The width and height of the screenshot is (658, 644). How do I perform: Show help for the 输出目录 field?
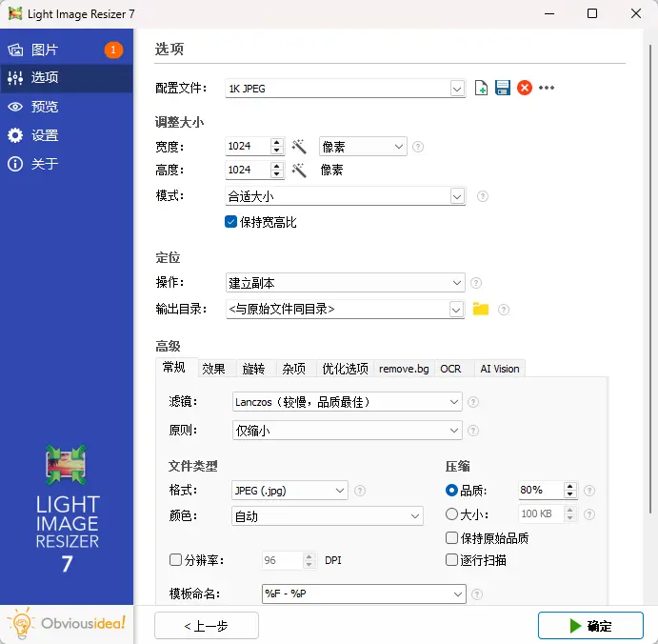pyautogui.click(x=504, y=310)
